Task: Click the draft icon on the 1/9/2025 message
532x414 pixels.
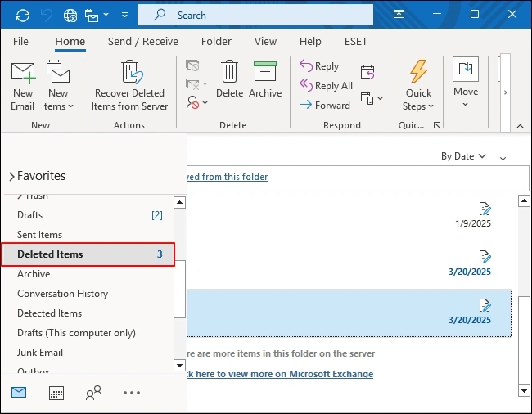Action: pos(485,209)
